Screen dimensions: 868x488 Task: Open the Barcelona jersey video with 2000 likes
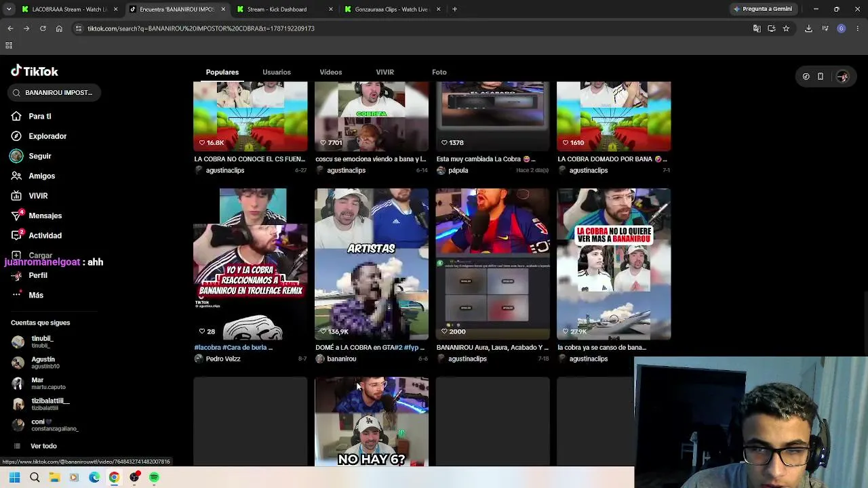click(x=492, y=264)
